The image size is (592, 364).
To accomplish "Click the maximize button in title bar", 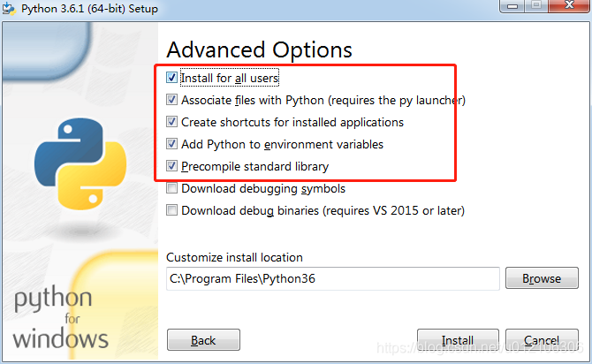I will (x=536, y=5).
